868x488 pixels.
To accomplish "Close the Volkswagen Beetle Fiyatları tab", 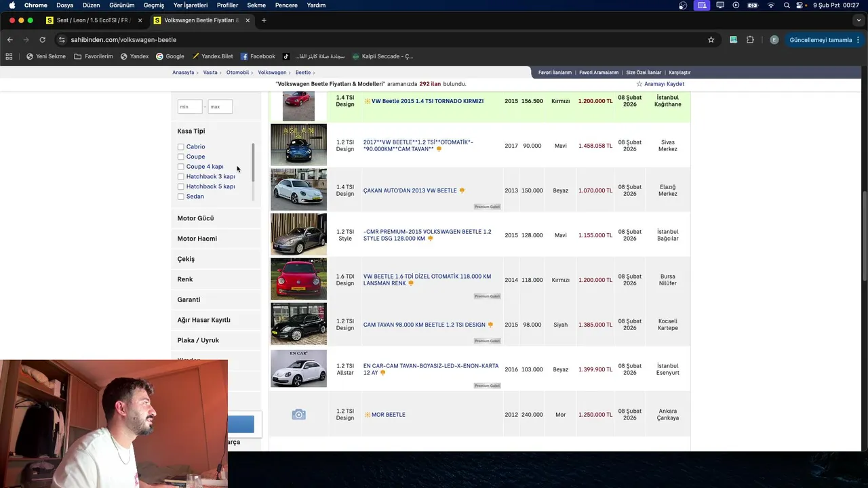I will pos(248,20).
